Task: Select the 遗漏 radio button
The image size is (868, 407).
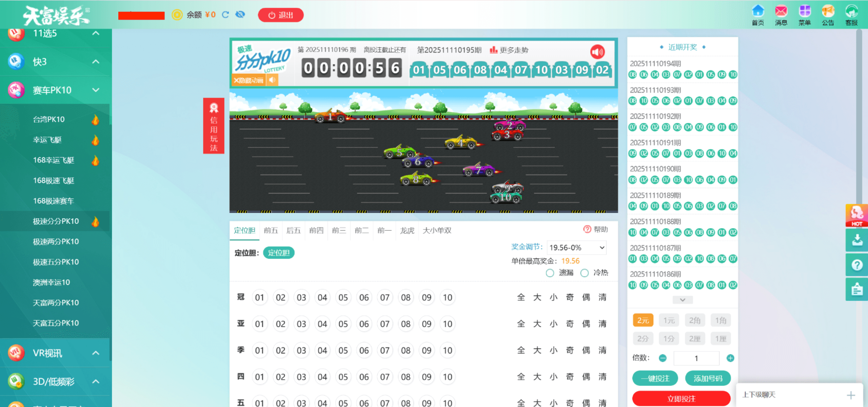Action: [x=550, y=273]
